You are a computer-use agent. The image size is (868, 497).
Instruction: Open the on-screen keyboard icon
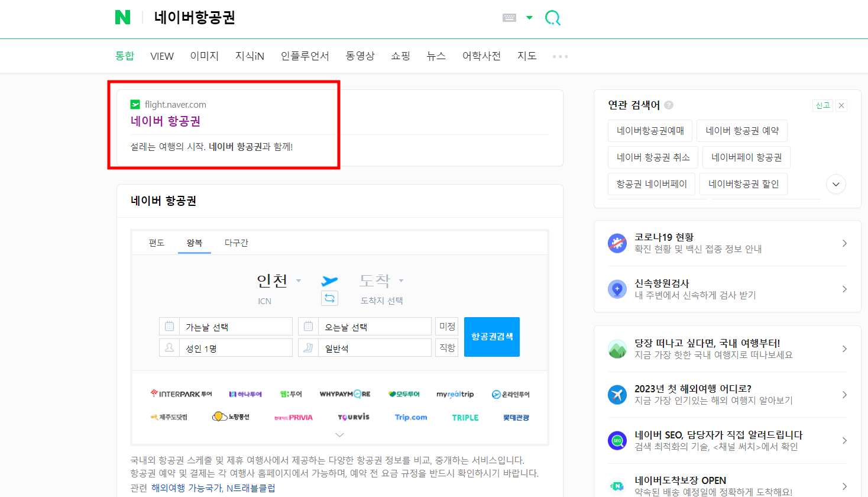509,18
